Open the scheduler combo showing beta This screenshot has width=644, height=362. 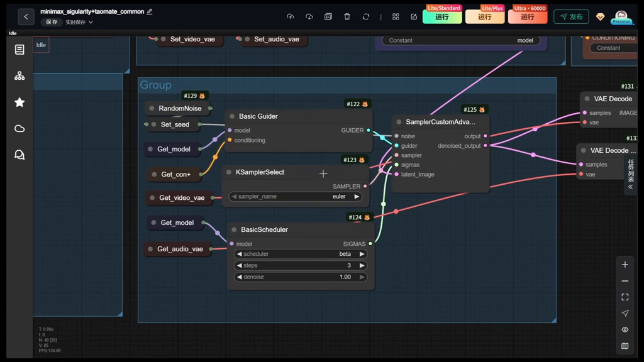[x=300, y=254]
